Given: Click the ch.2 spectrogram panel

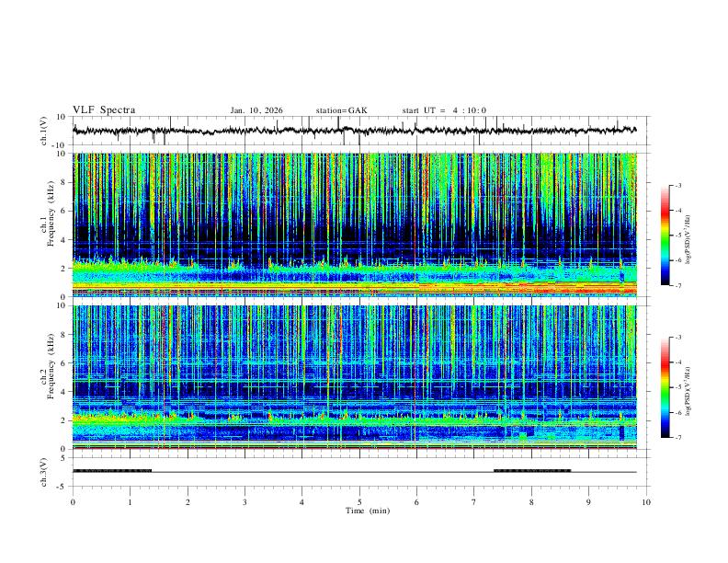Looking at the screenshot, I should click(354, 377).
